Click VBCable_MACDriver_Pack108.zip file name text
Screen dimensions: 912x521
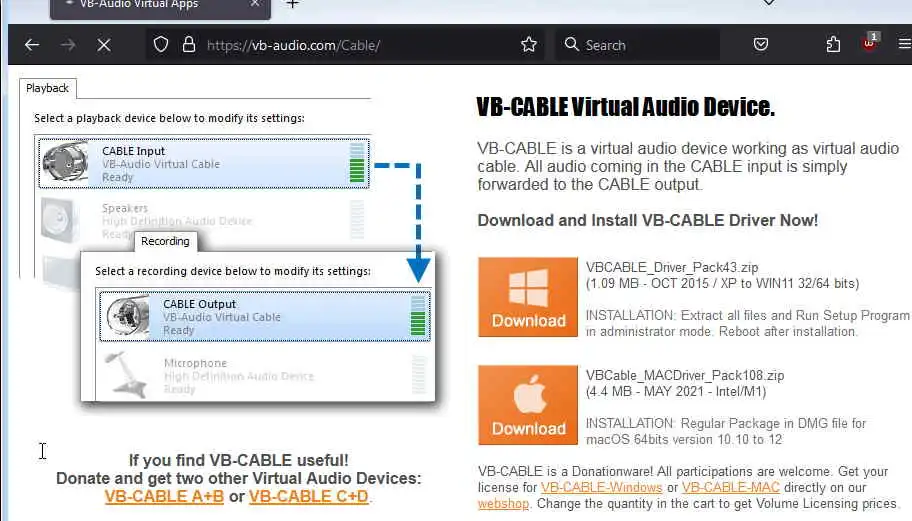(685, 376)
